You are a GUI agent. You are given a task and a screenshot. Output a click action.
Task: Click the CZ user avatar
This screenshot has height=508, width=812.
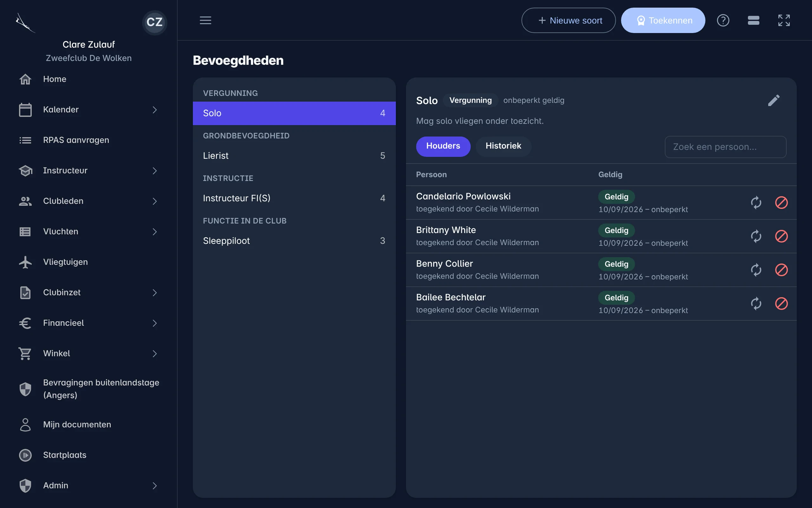coord(154,22)
